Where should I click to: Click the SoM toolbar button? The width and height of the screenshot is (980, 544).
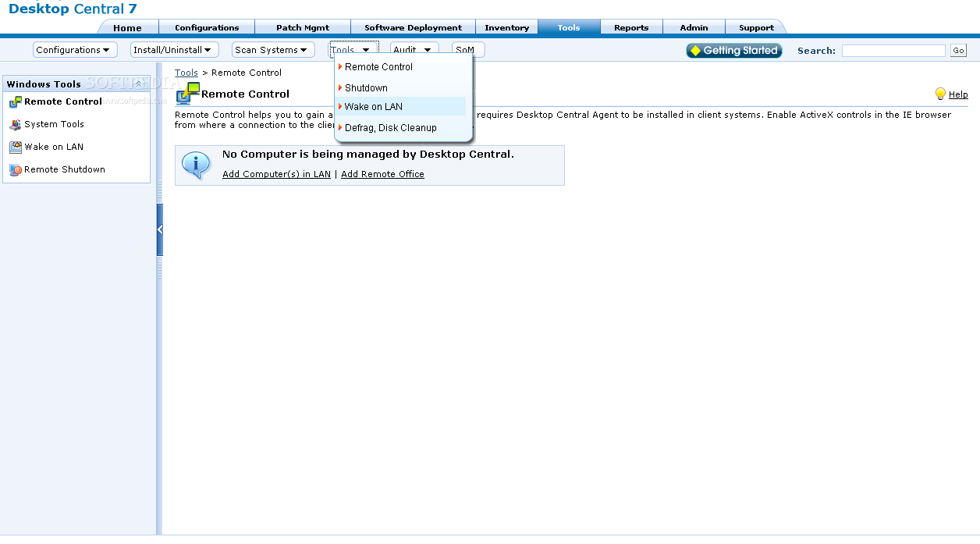click(x=468, y=50)
